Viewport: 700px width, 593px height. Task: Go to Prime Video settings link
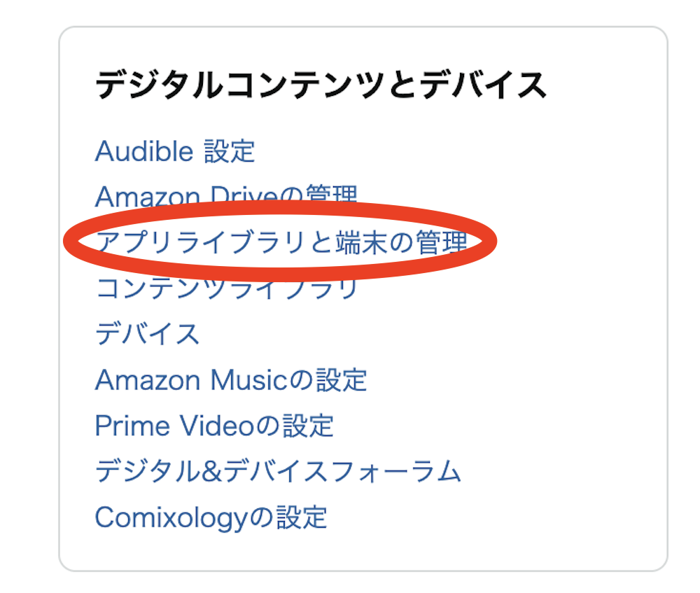coord(214,426)
